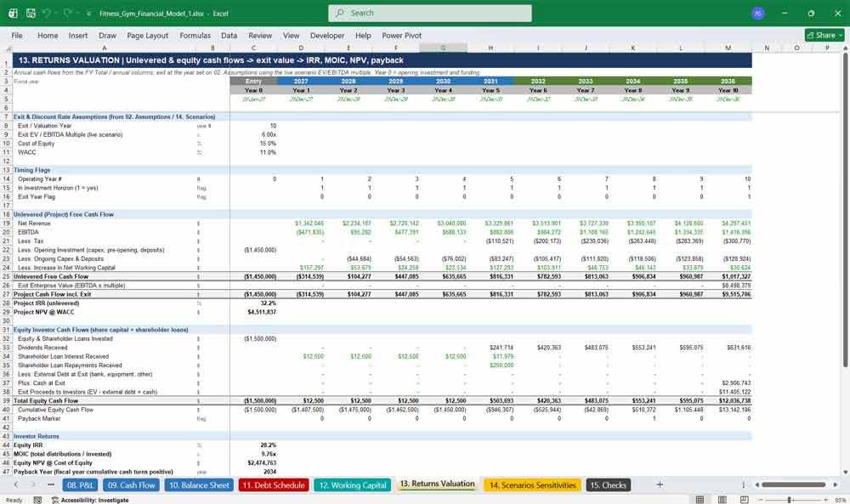The height and width of the screenshot is (504, 850).
Task: Select the WACC value cell 11.0%
Action: point(253,152)
